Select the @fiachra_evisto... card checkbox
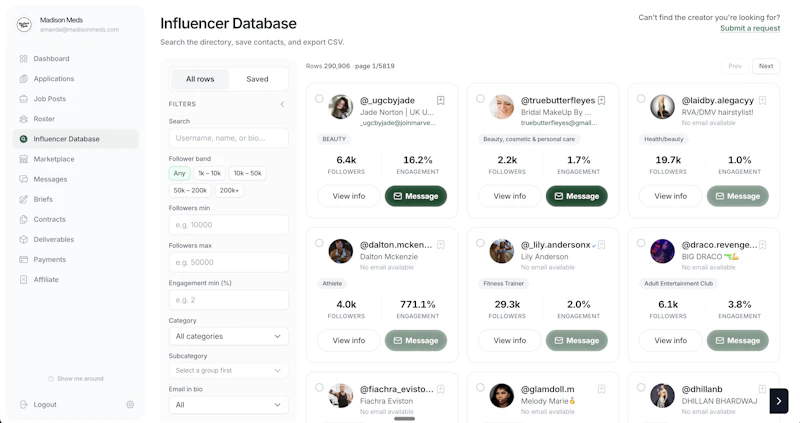Image resolution: width=800 pixels, height=423 pixels. pyautogui.click(x=319, y=387)
